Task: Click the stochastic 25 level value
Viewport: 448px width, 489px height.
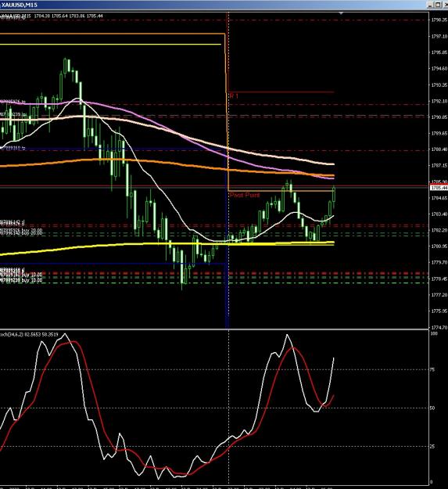Action: 432,446
